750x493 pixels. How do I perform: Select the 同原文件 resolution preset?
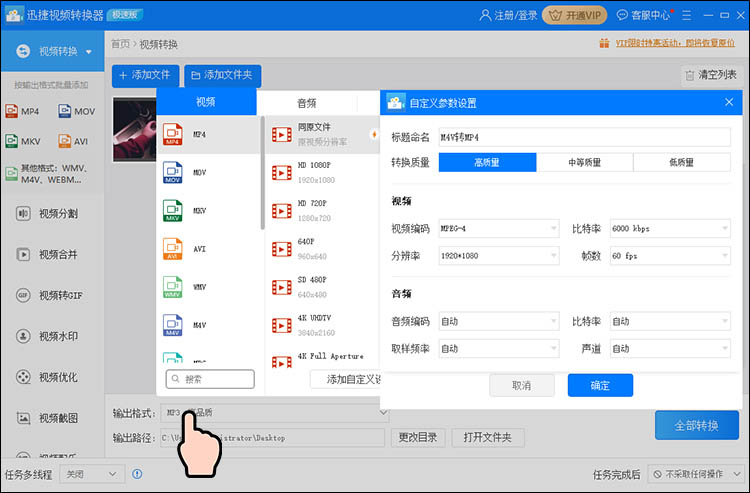[323, 134]
